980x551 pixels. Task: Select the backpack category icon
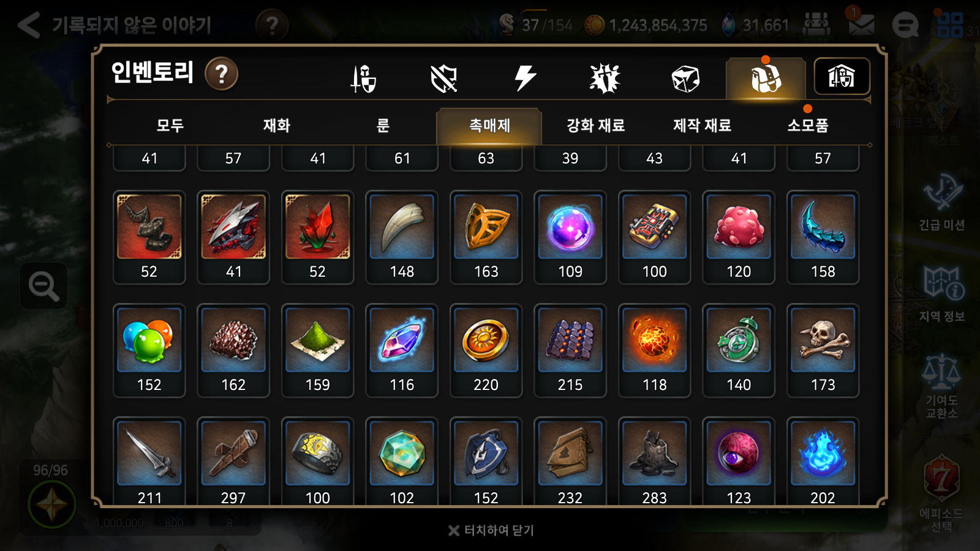(x=766, y=78)
